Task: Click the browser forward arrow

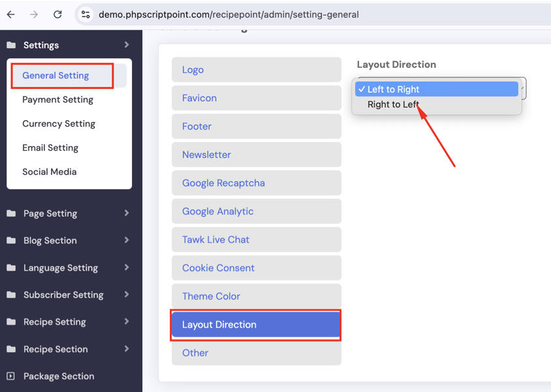Action: [34, 14]
